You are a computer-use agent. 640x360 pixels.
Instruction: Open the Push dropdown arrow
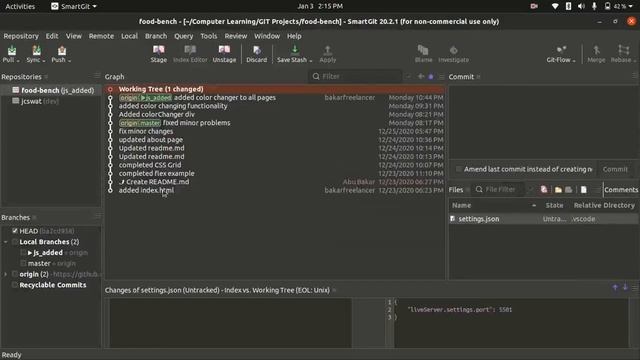pos(69,61)
